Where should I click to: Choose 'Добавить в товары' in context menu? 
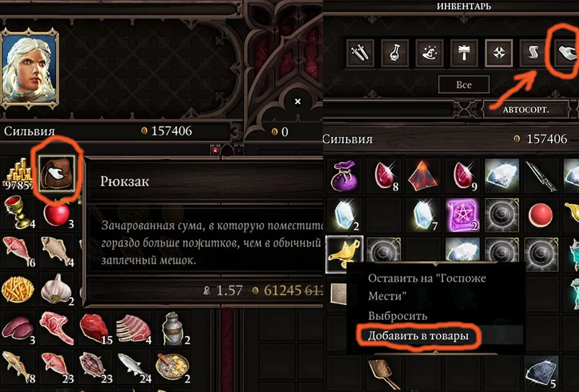coord(419,336)
